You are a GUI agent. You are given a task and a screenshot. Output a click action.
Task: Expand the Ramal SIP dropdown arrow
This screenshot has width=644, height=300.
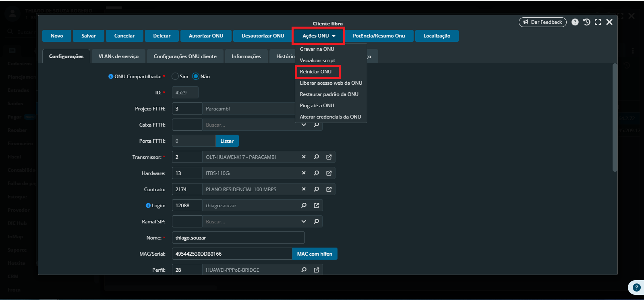pyautogui.click(x=304, y=221)
